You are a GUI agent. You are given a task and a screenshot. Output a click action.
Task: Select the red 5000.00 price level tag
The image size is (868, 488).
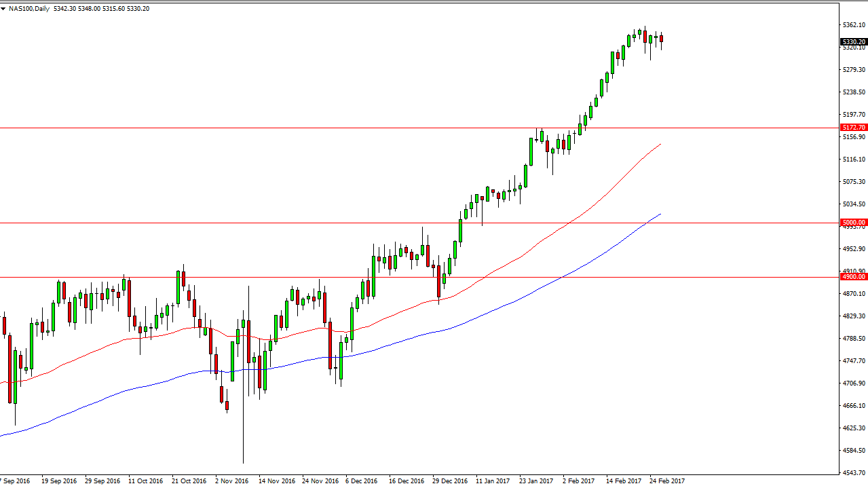point(854,221)
